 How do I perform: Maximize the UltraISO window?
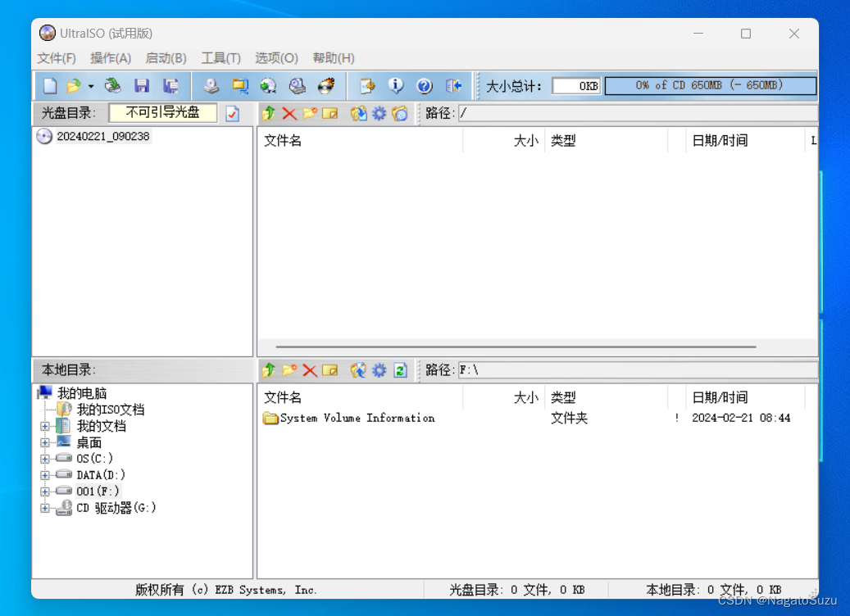pos(746,34)
